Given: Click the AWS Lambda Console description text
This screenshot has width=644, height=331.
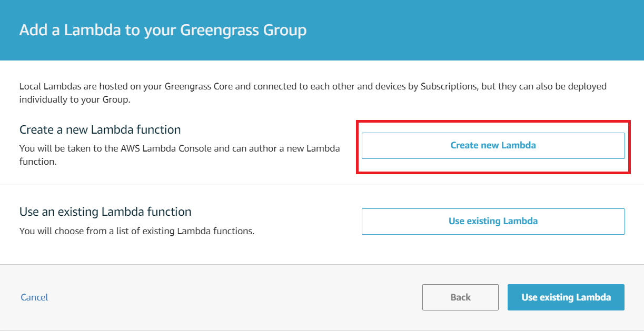Looking at the screenshot, I should [180, 155].
